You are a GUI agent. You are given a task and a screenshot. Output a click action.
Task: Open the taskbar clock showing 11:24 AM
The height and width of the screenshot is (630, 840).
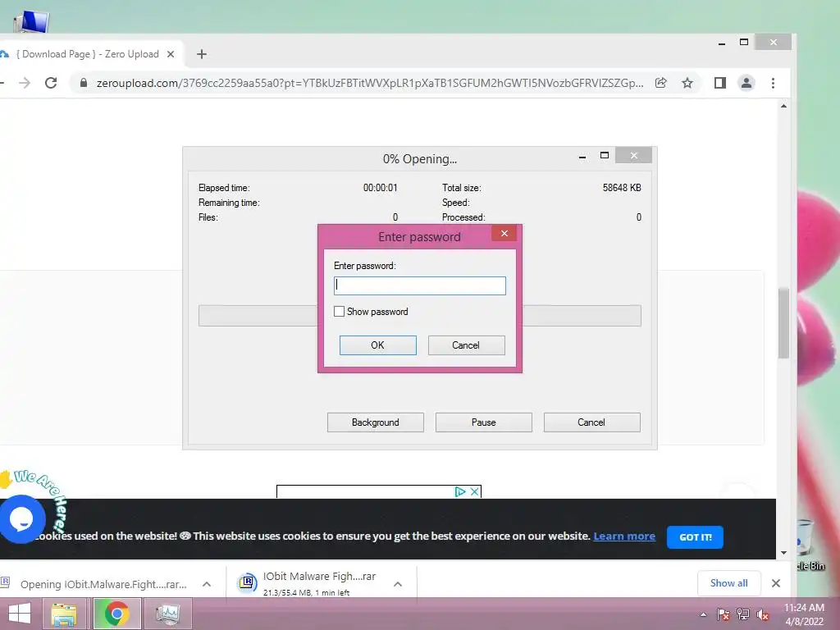coord(804,614)
